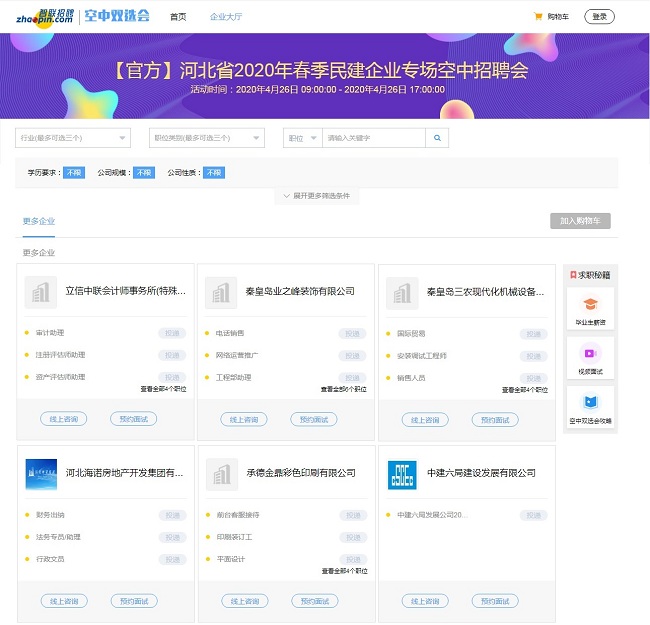
Task: Click 投递 next to 财务出纳
Action: (x=172, y=515)
